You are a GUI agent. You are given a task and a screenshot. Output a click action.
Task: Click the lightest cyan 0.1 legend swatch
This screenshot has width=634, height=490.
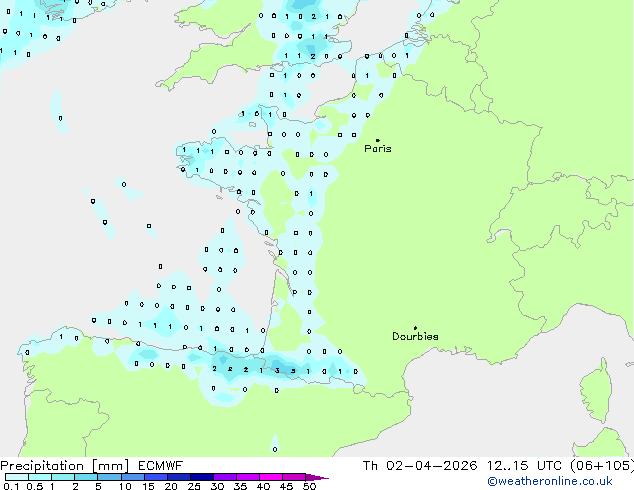coord(17,477)
